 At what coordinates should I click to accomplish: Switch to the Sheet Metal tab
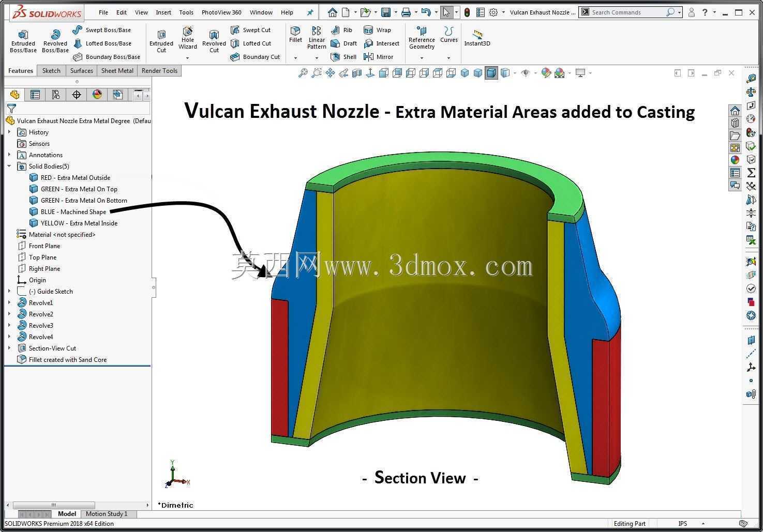[117, 71]
